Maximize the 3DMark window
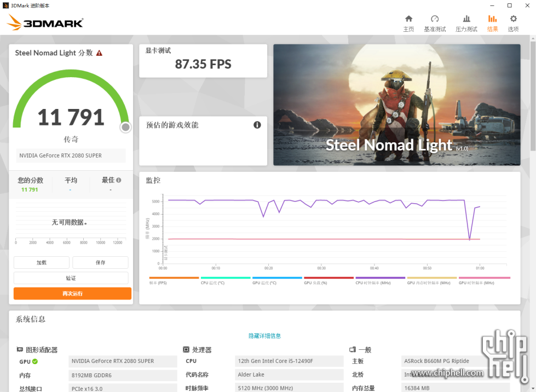 tap(509, 5)
